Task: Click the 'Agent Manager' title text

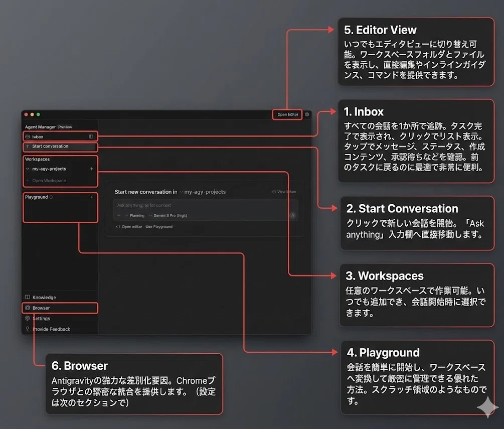Action: coord(40,127)
